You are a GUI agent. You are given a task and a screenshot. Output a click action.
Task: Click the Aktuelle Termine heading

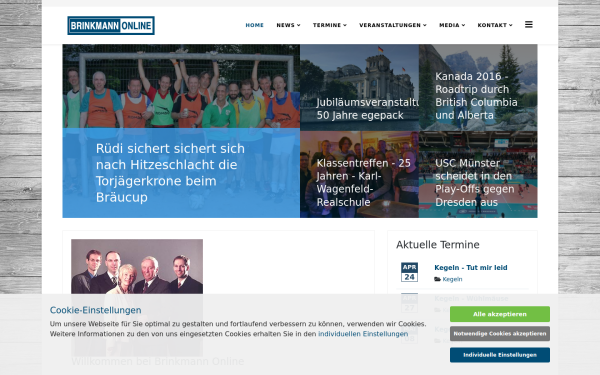(x=438, y=245)
